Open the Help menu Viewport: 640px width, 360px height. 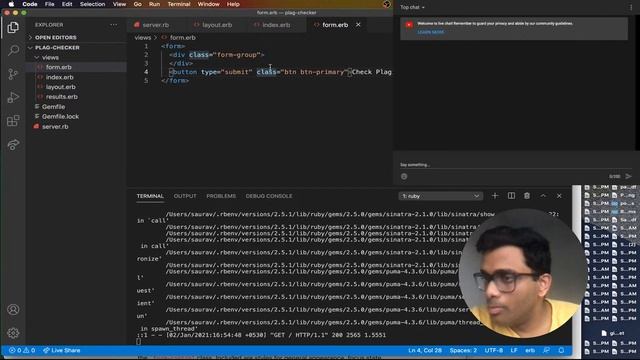tap(233, 4)
